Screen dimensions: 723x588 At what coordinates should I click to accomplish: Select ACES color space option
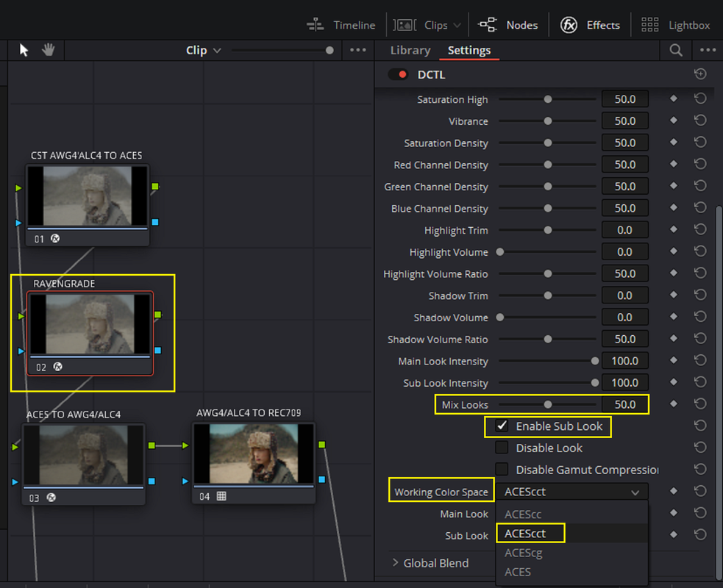click(x=571, y=572)
